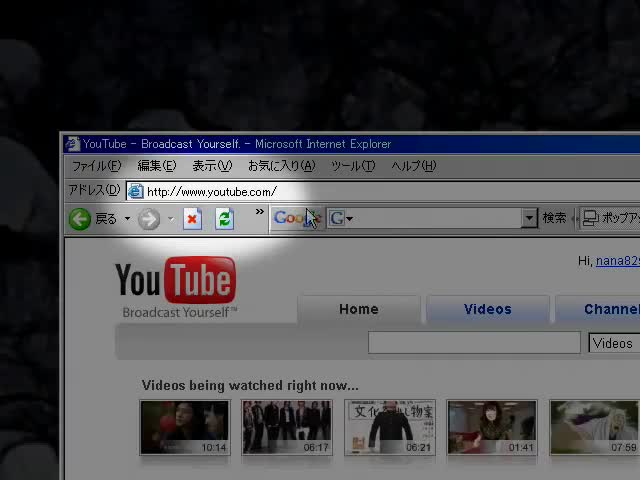Click the 検索 search button in Google toolbar
The image size is (640, 480).
point(554,218)
